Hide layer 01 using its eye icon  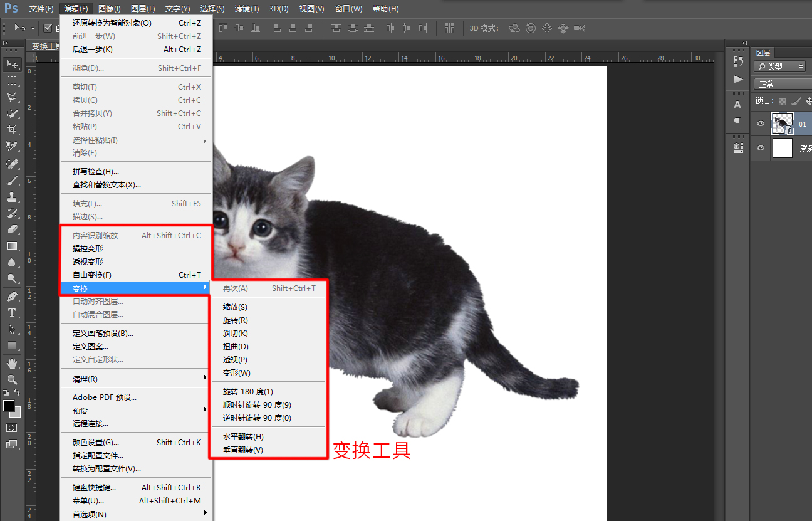(761, 124)
